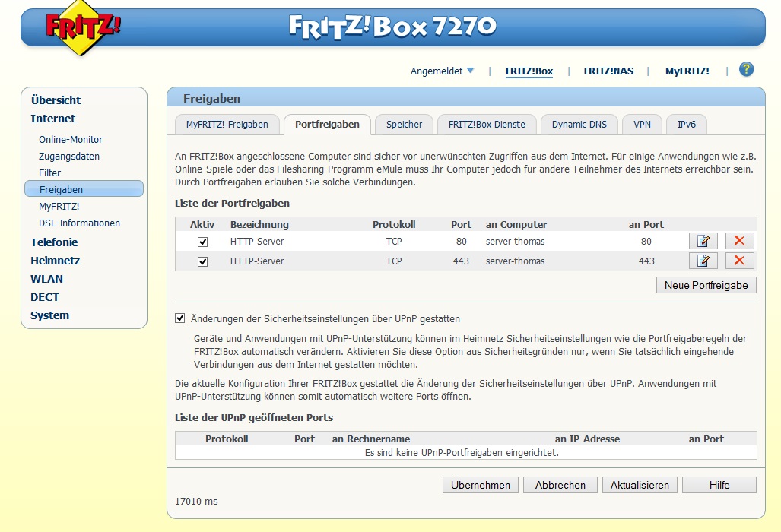781x532 pixels.
Task: Click the Hilfe button
Action: [719, 485]
